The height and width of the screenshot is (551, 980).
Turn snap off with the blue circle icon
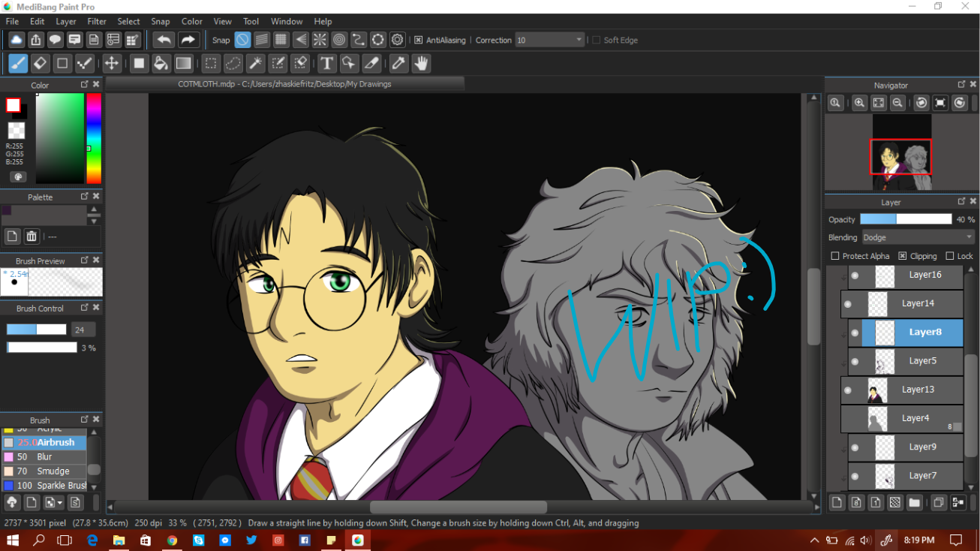tap(242, 40)
